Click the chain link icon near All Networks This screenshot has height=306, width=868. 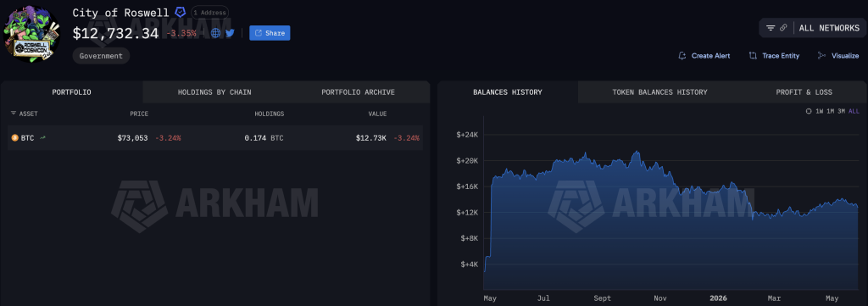click(783, 28)
